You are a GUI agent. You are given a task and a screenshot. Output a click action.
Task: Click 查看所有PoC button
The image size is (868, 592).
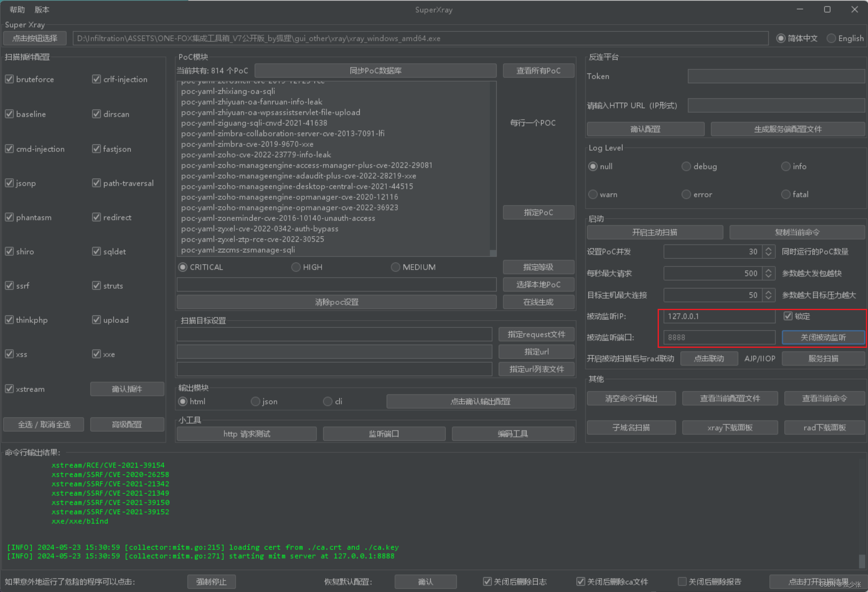tap(539, 70)
